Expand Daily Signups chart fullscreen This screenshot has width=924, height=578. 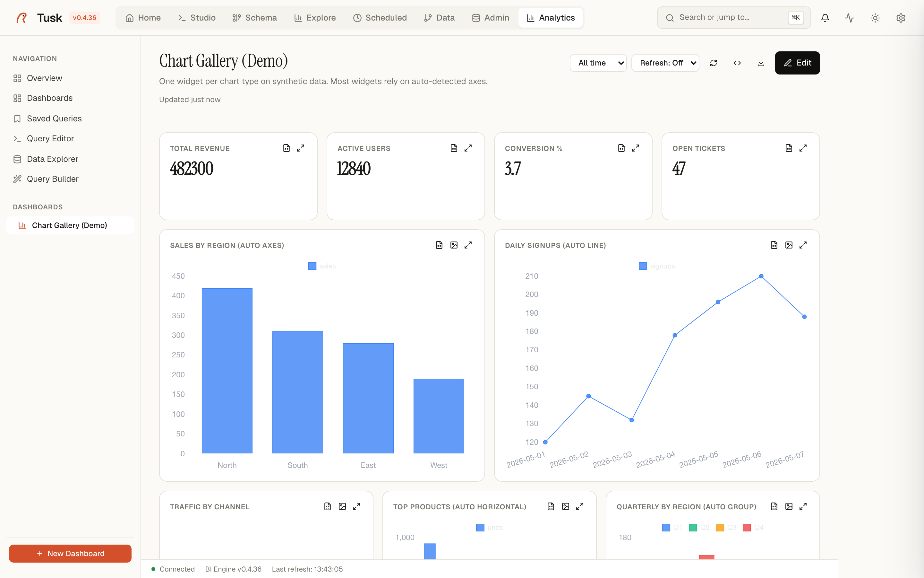(803, 245)
